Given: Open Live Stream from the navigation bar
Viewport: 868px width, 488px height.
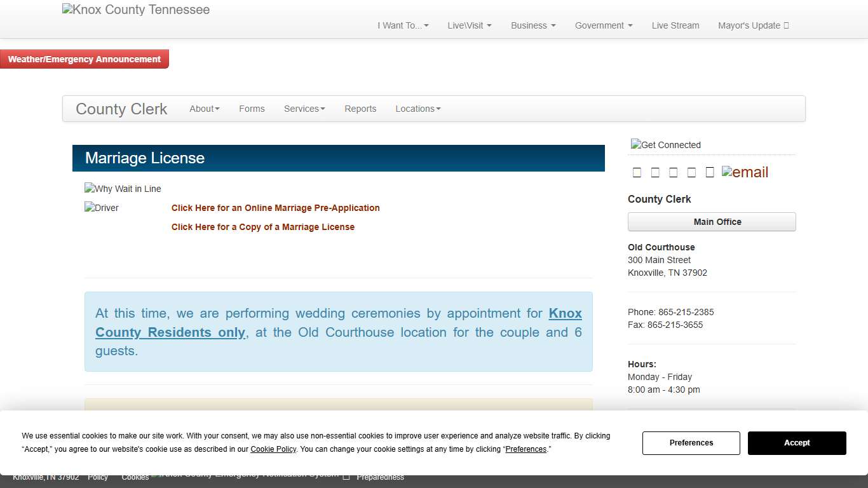Looking at the screenshot, I should pos(675,25).
